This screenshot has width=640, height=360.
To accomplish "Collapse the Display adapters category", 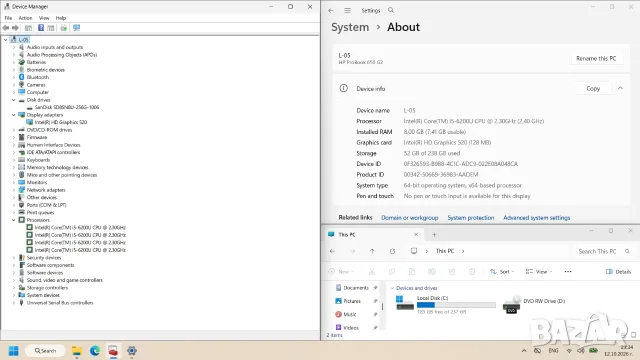I will tap(13, 115).
